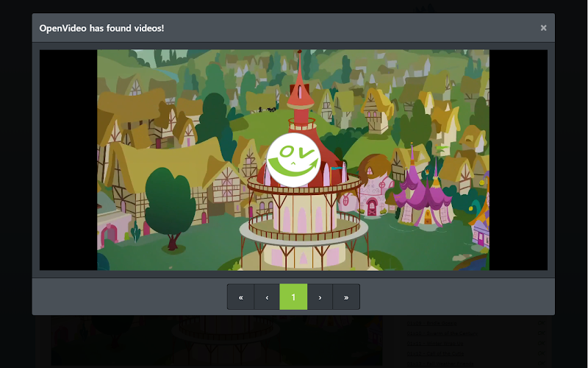Go to previous page with single-left arrow
588x368 pixels.
(267, 297)
